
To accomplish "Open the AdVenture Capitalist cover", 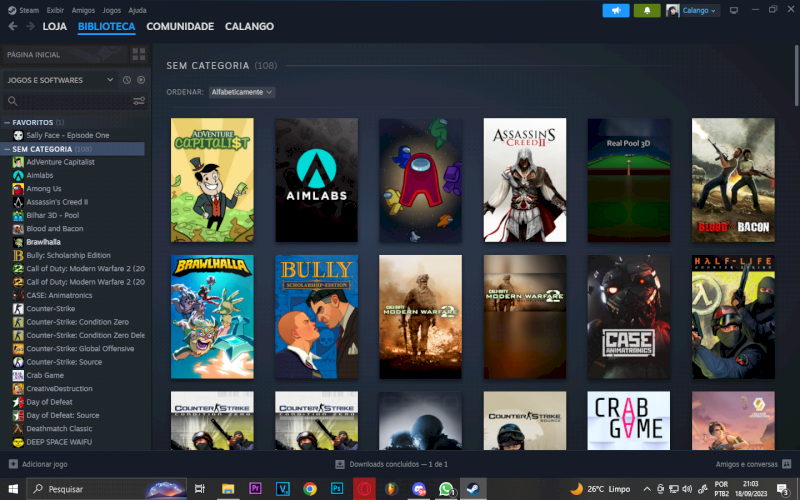I will pos(212,180).
